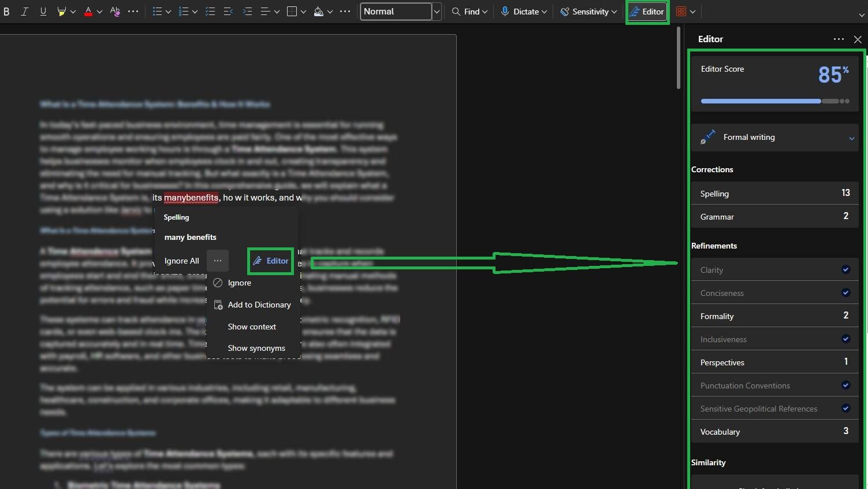
Task: Review the 2 Grammar corrections
Action: pos(774,217)
